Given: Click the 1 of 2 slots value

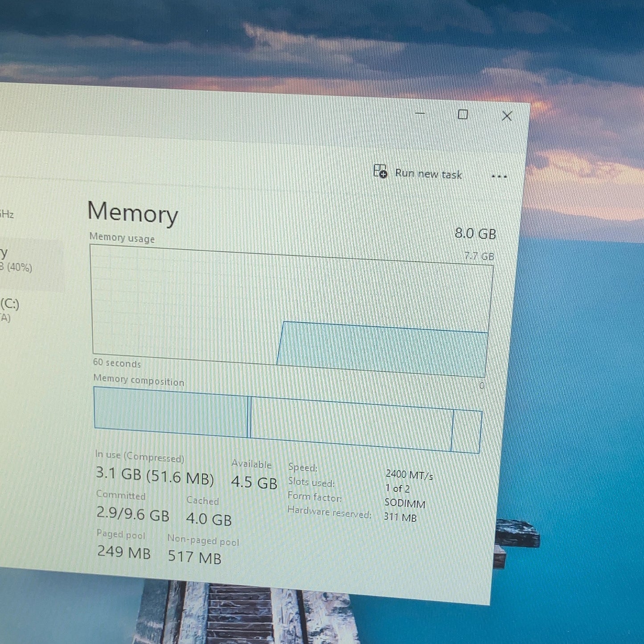Looking at the screenshot, I should [398, 488].
